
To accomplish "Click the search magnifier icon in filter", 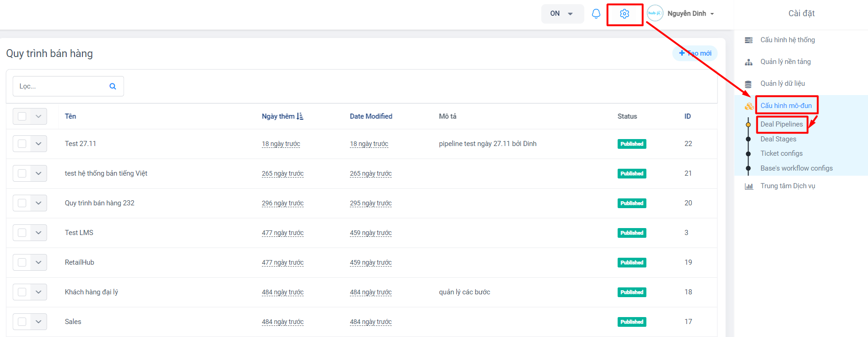I will (113, 86).
